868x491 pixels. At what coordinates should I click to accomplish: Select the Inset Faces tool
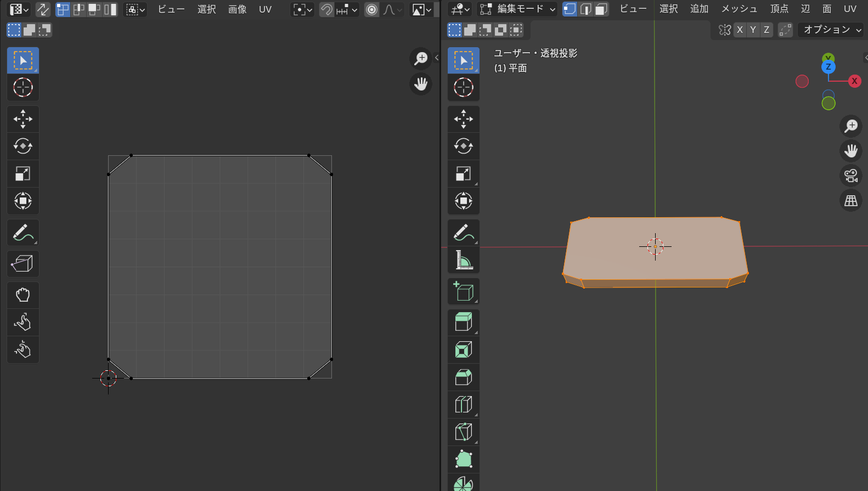coord(464,350)
